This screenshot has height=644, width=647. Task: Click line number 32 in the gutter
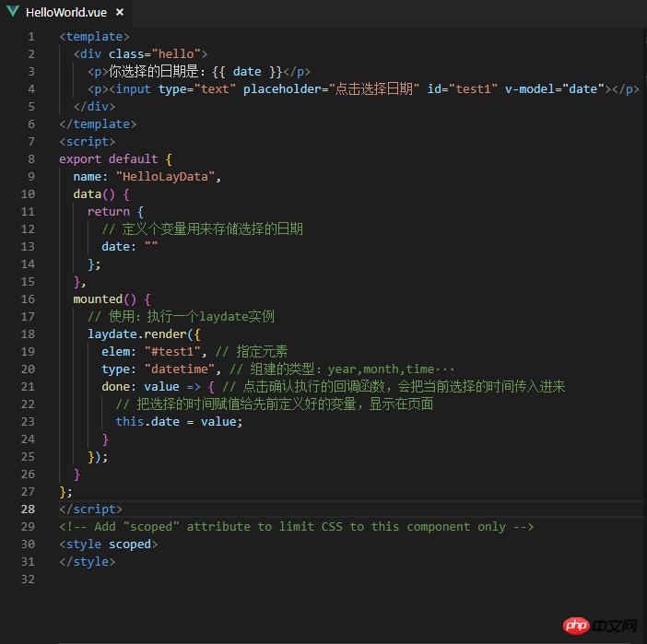pyautogui.click(x=28, y=580)
